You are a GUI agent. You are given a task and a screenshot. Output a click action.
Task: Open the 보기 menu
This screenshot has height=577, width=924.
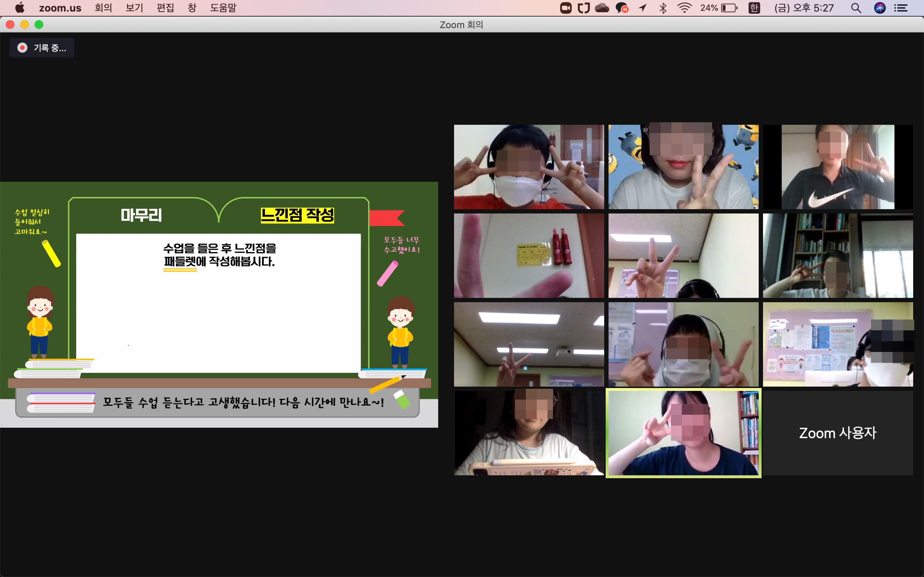[x=134, y=8]
